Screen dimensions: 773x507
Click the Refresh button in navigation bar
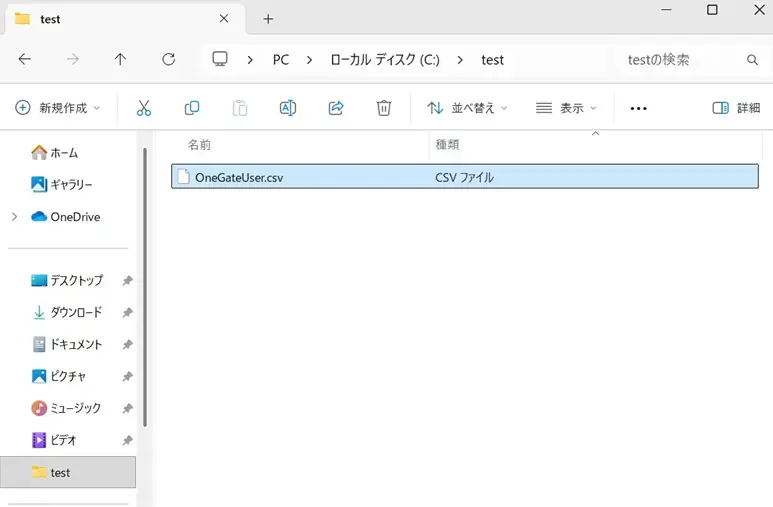coord(168,60)
